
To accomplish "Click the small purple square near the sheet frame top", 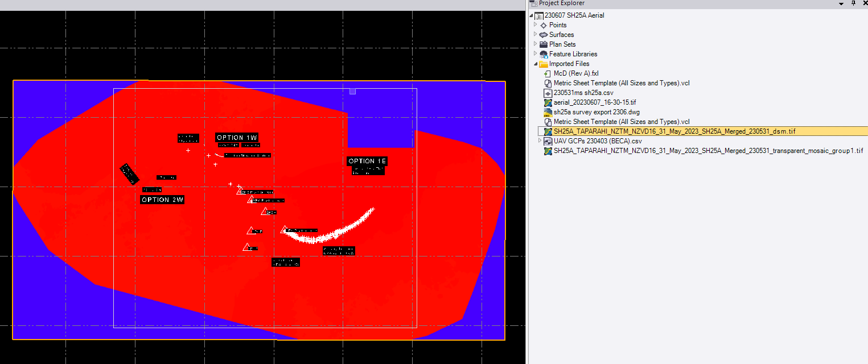I will click(x=352, y=91).
